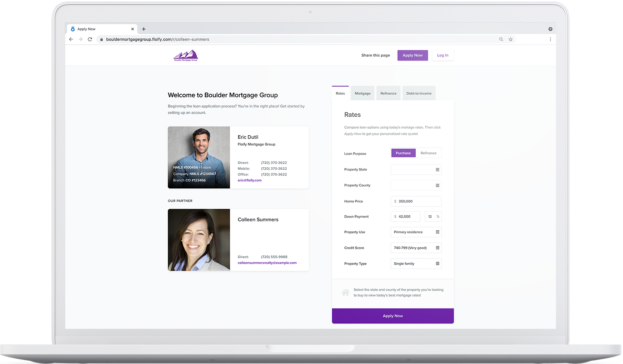Click the Boulder Mortgage Group logo
The width and height of the screenshot is (623, 364).
point(186,56)
